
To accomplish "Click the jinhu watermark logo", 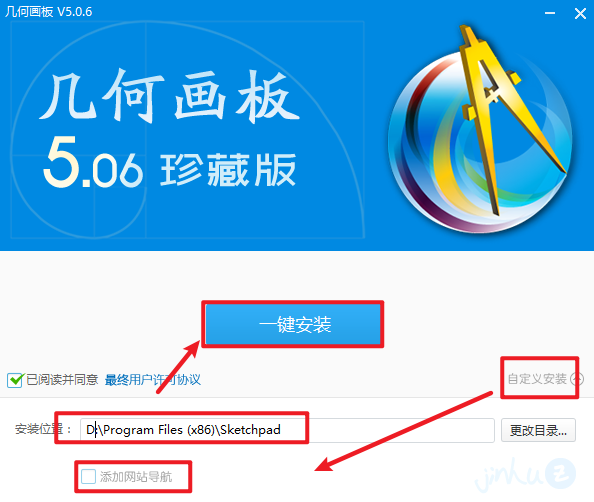I will click(526, 474).
